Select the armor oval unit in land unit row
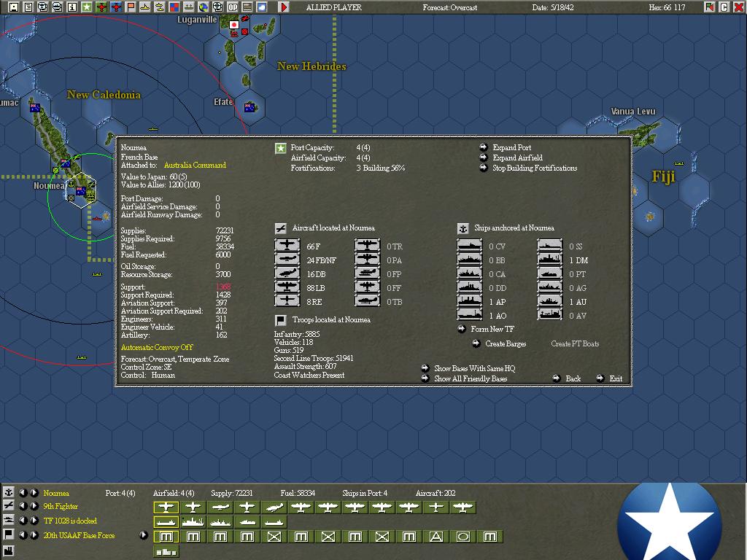Screen dimensions: 747x560 [x=463, y=537]
